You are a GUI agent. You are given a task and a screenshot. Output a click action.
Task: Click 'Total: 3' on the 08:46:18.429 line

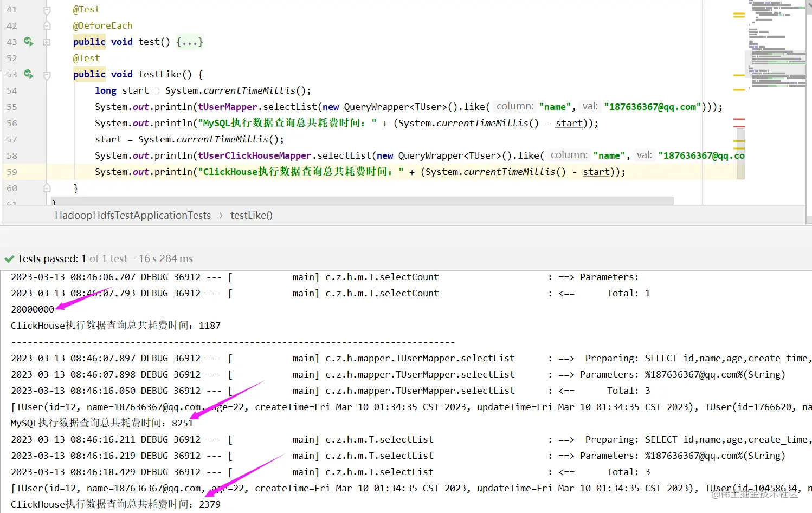629,472
